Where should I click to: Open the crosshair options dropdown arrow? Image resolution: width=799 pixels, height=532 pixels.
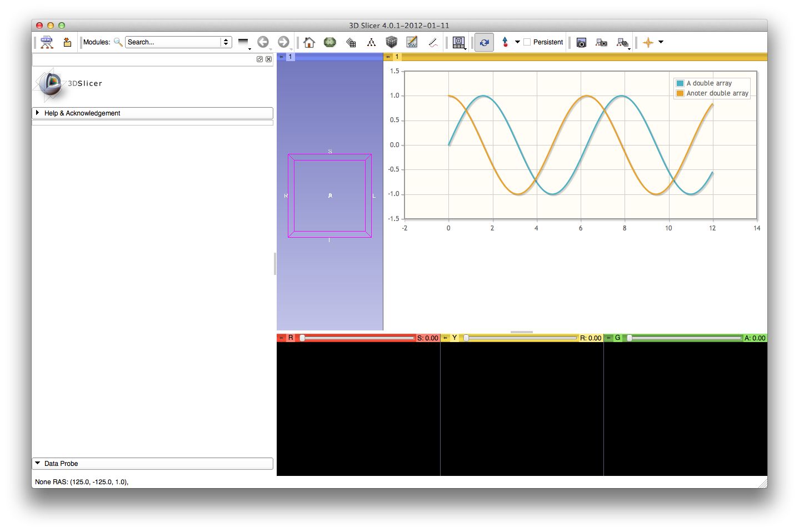click(x=661, y=42)
